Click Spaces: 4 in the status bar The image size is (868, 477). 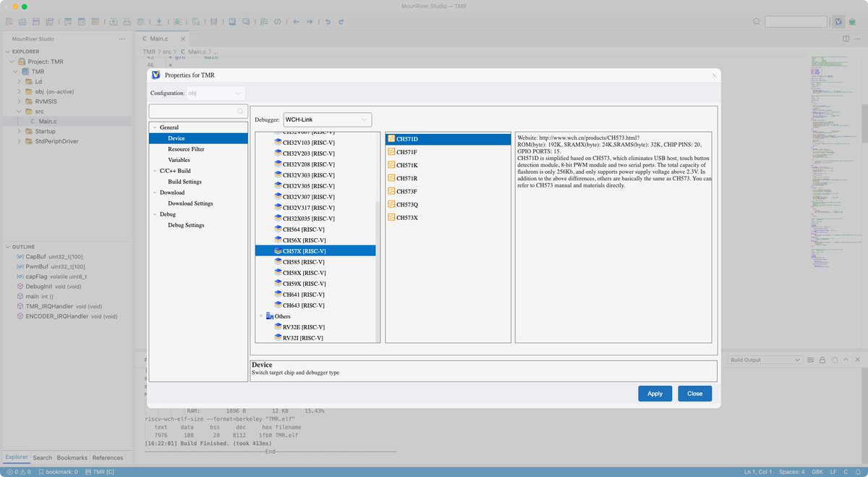coord(792,472)
